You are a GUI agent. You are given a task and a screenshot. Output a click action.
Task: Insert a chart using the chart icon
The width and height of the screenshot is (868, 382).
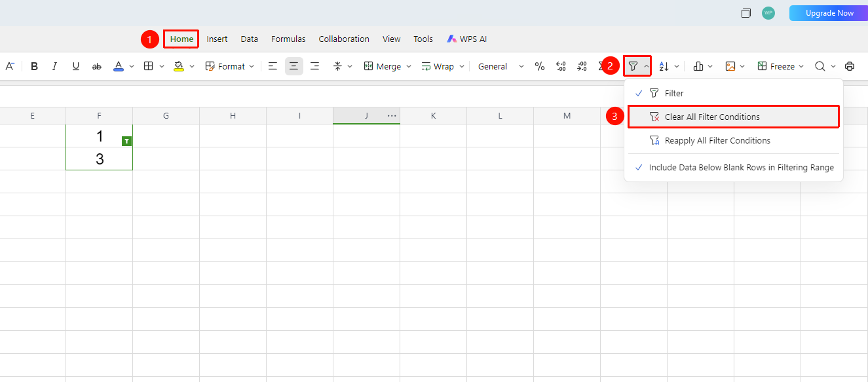pos(698,66)
